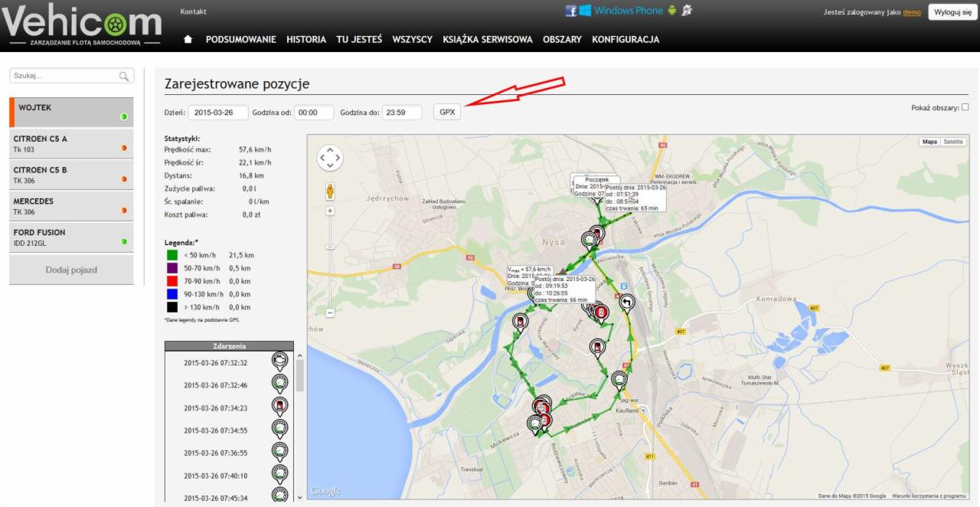Click the search magnifier icon
The image size is (980, 507).
coord(124,76)
